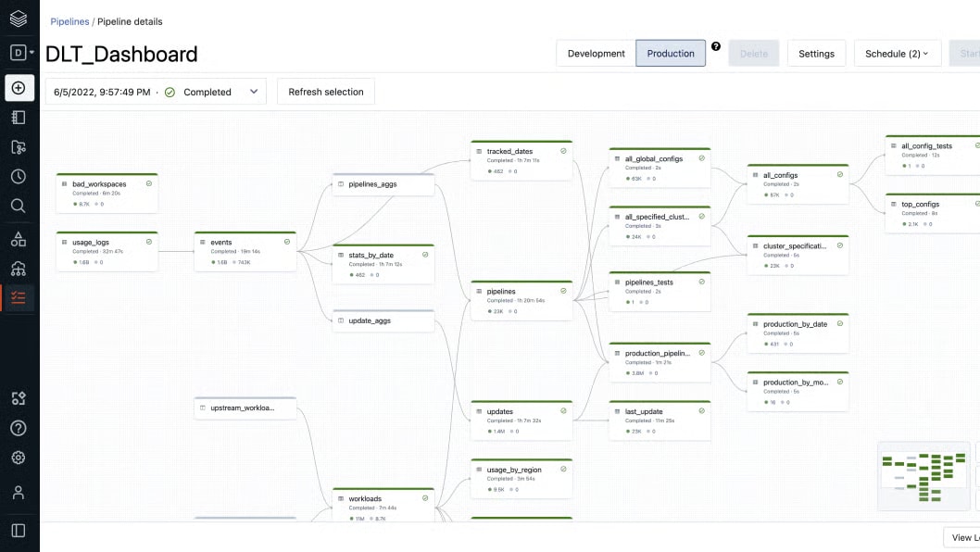
Task: Select the events table node
Action: pyautogui.click(x=245, y=251)
